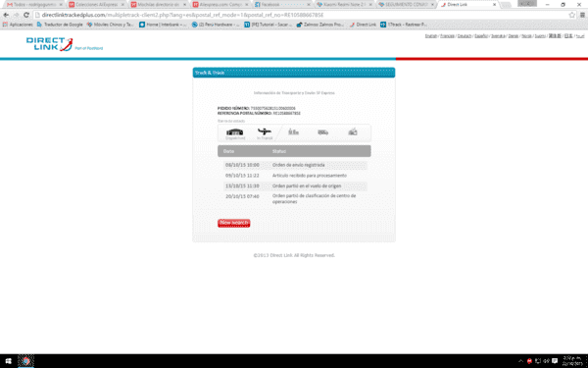588x368 pixels.
Task: Open the Direct Link bookmark
Action: pos(363,25)
